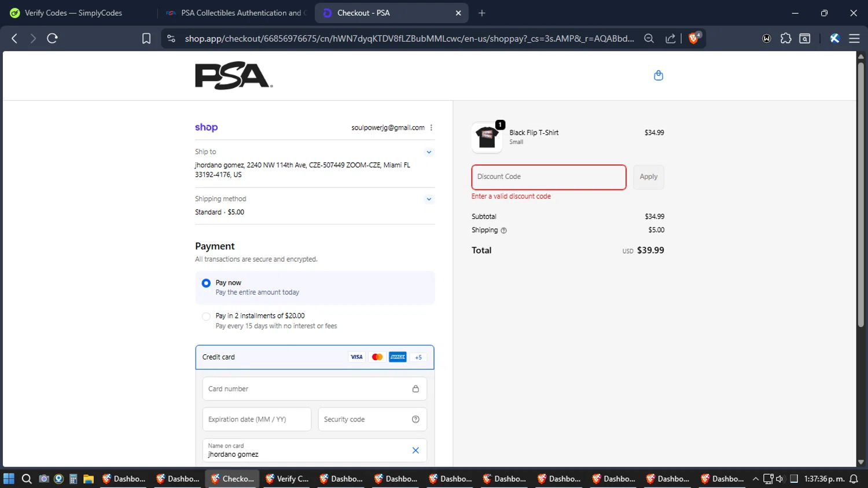Select the Credit card payment method header
868x488 pixels.
point(315,357)
